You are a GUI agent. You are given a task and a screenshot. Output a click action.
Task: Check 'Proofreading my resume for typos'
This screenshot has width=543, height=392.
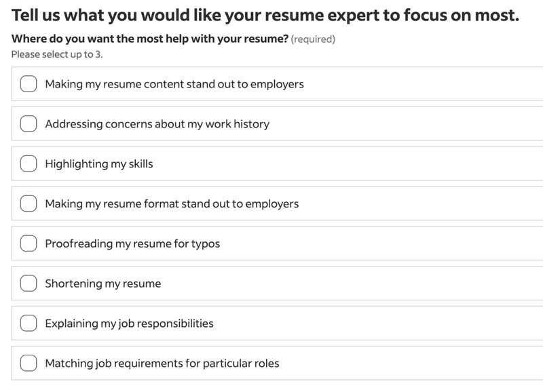pyautogui.click(x=28, y=243)
